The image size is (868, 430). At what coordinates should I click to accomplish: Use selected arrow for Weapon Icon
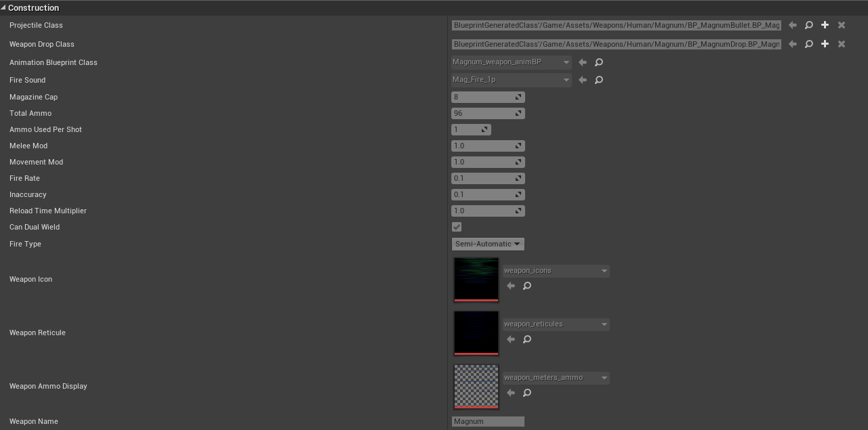click(x=510, y=286)
